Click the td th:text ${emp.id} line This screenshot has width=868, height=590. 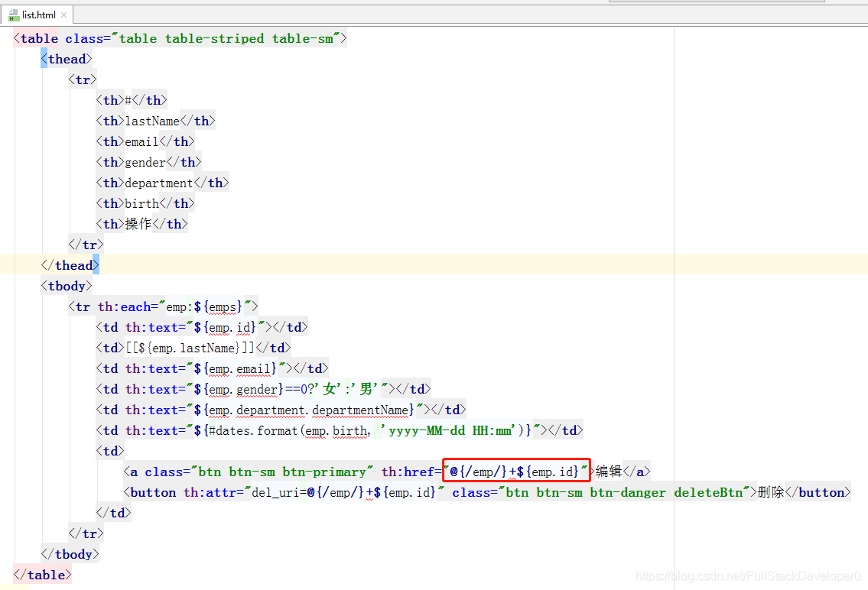201,327
